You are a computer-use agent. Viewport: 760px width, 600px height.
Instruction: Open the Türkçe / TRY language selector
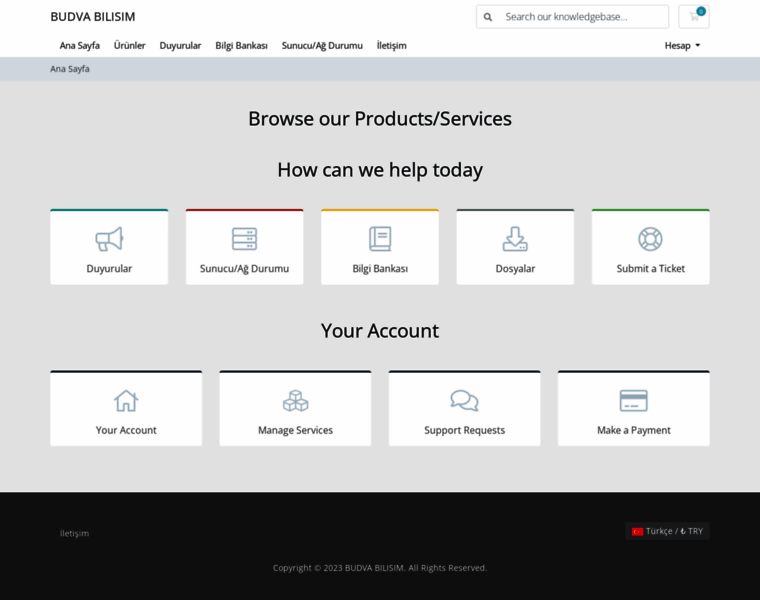667,531
